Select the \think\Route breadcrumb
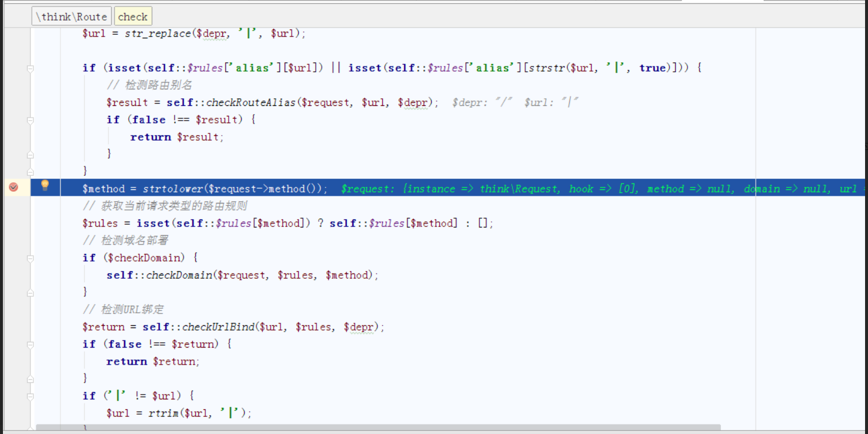The image size is (868, 434). coord(72,16)
